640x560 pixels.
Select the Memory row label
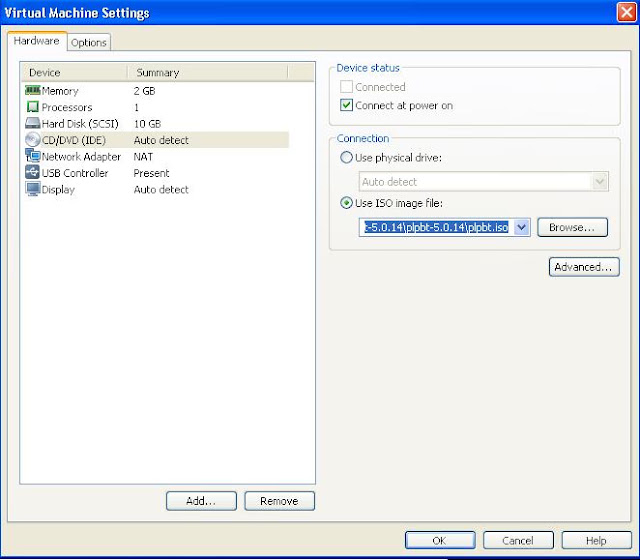(x=60, y=91)
